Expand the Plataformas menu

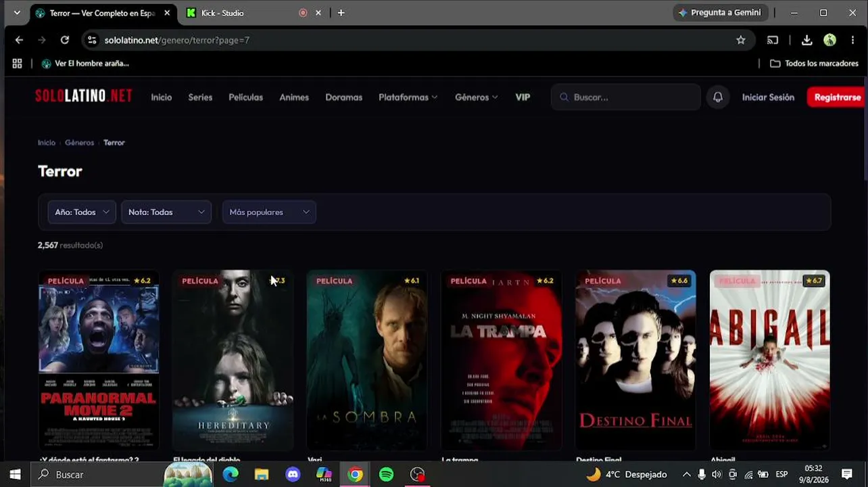(x=408, y=97)
